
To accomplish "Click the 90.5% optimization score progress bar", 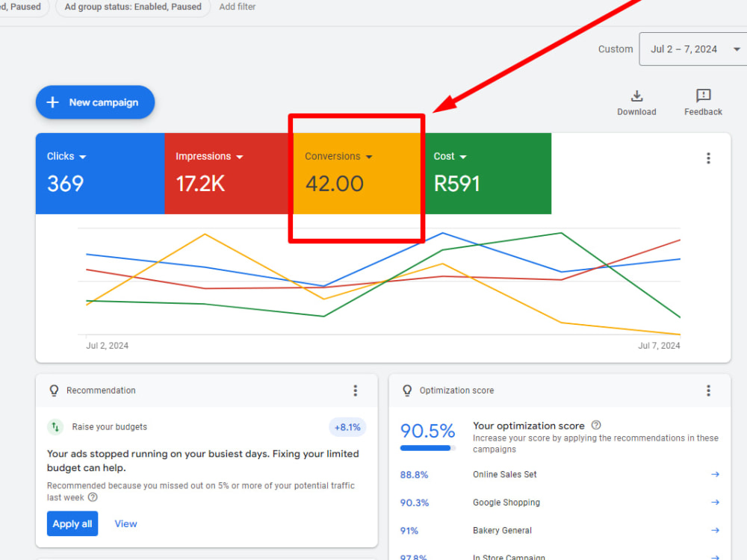I will tap(428, 447).
